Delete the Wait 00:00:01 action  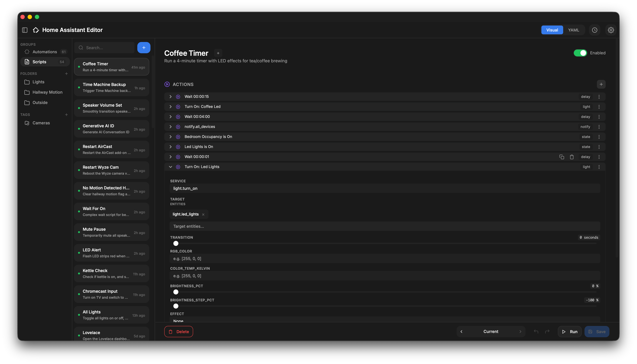571,157
